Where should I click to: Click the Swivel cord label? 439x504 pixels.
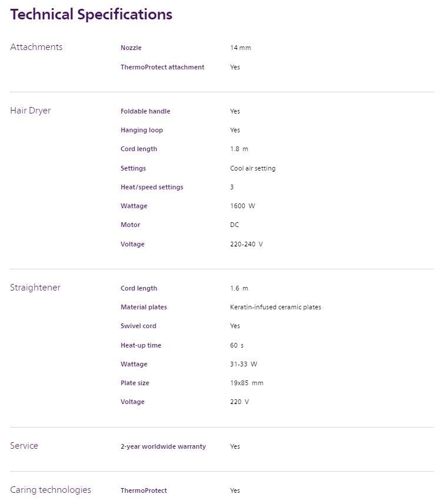(x=138, y=326)
